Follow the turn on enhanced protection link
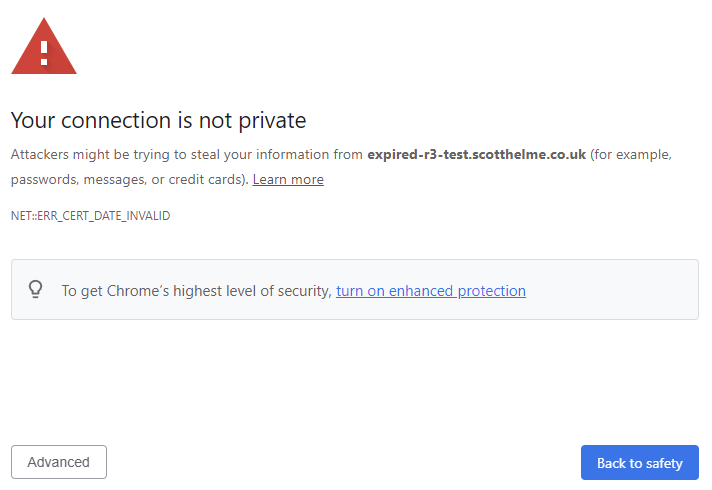 [430, 291]
